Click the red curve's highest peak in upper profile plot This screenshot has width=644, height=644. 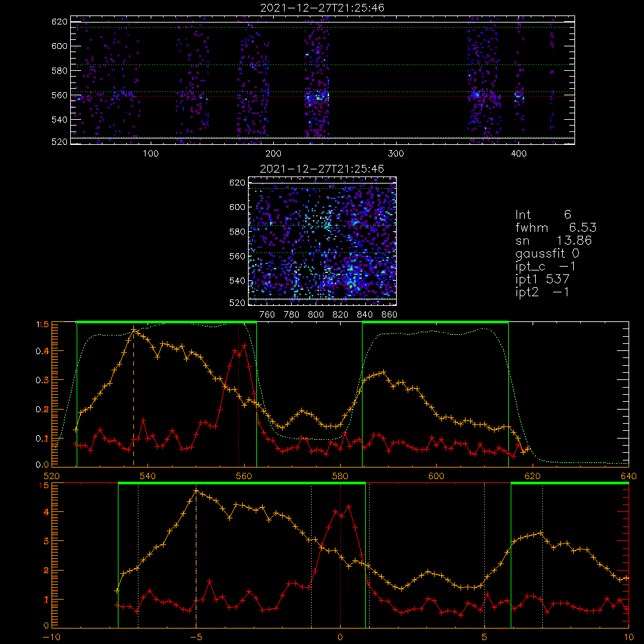point(244,346)
